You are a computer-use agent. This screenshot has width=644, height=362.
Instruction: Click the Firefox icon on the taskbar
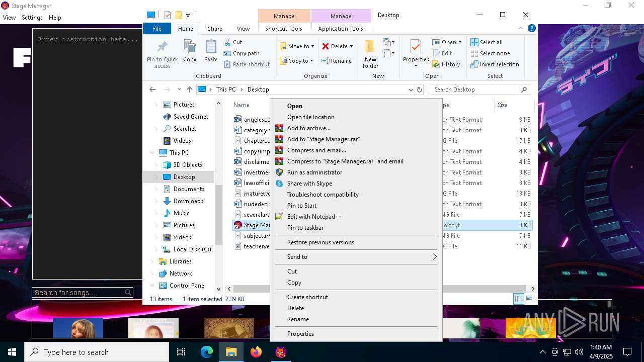[x=256, y=352]
